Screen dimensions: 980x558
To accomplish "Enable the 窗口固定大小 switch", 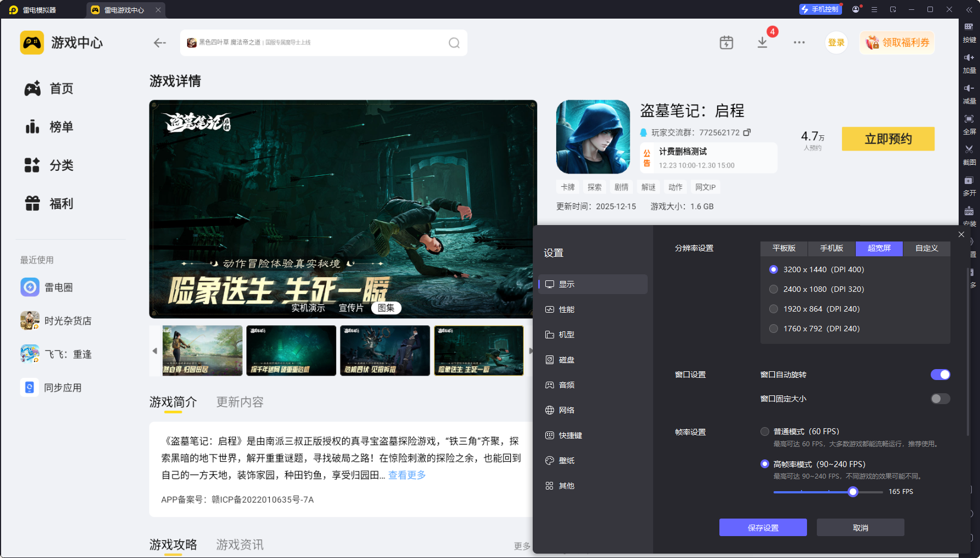I will 940,399.
